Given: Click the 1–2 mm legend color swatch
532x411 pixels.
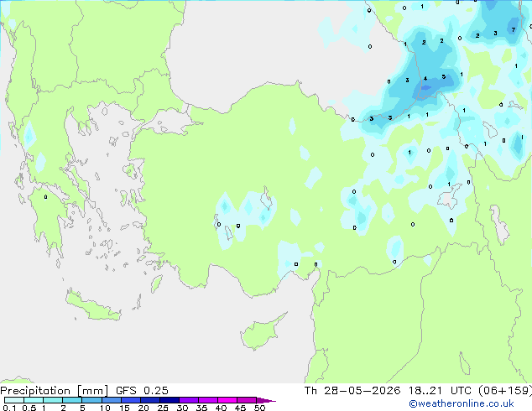Looking at the screenshot, I should coord(53,400).
